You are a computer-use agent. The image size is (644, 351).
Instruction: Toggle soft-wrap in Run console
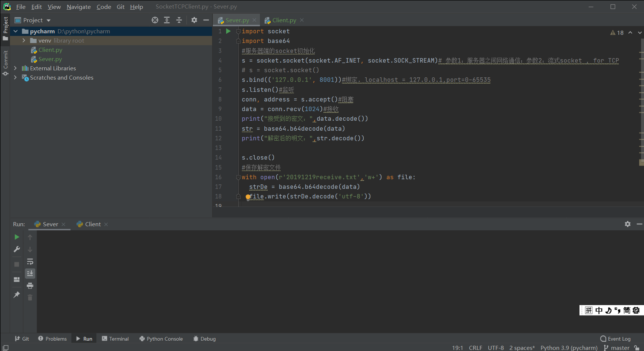click(x=30, y=261)
